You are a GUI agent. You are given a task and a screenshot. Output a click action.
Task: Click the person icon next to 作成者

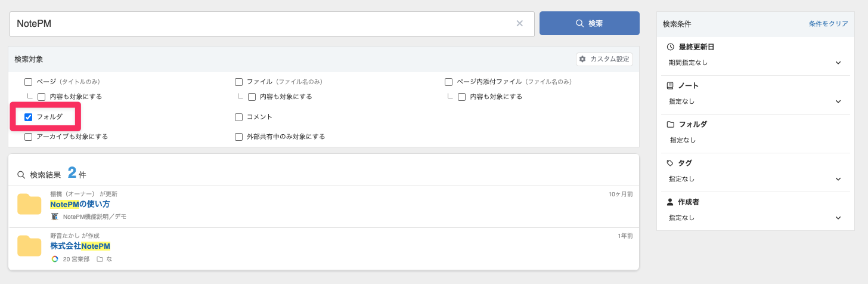click(670, 202)
